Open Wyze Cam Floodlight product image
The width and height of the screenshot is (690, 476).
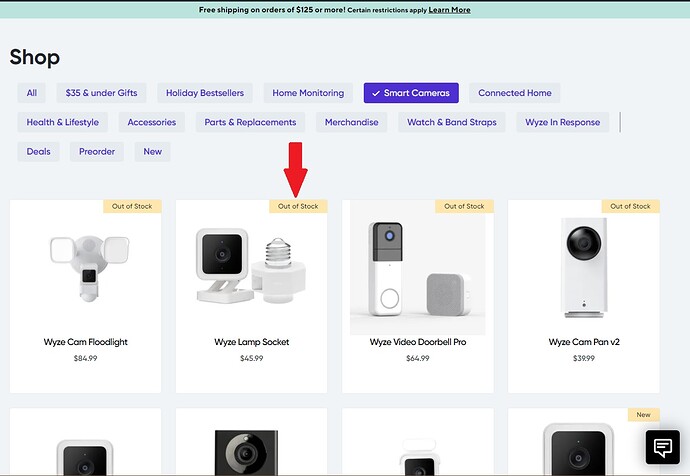point(89,268)
